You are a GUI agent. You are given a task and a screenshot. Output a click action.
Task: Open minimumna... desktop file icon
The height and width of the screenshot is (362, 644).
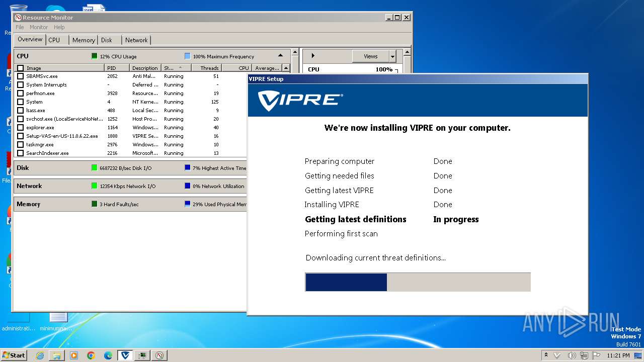pyautogui.click(x=58, y=322)
